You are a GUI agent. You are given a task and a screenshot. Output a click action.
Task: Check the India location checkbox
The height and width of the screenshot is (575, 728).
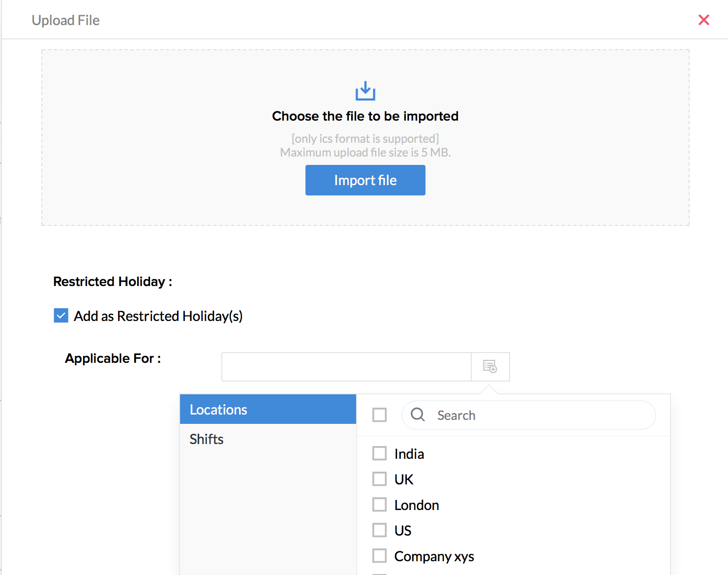[379, 453]
